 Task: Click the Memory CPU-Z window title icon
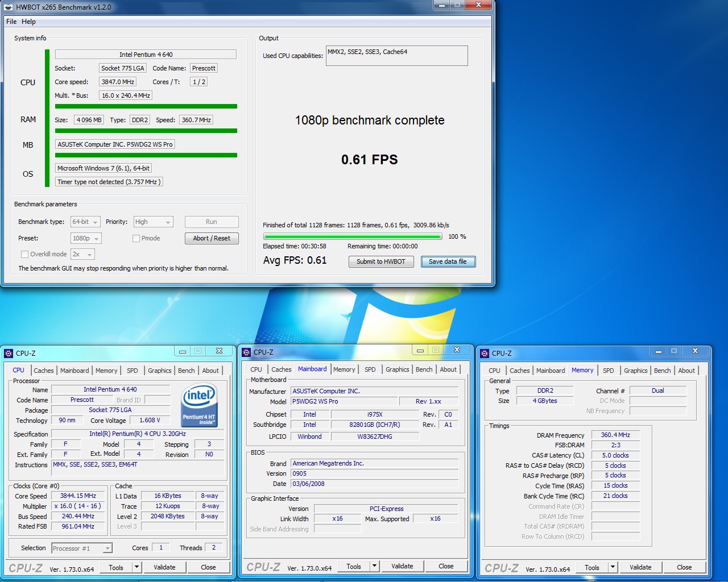485,353
